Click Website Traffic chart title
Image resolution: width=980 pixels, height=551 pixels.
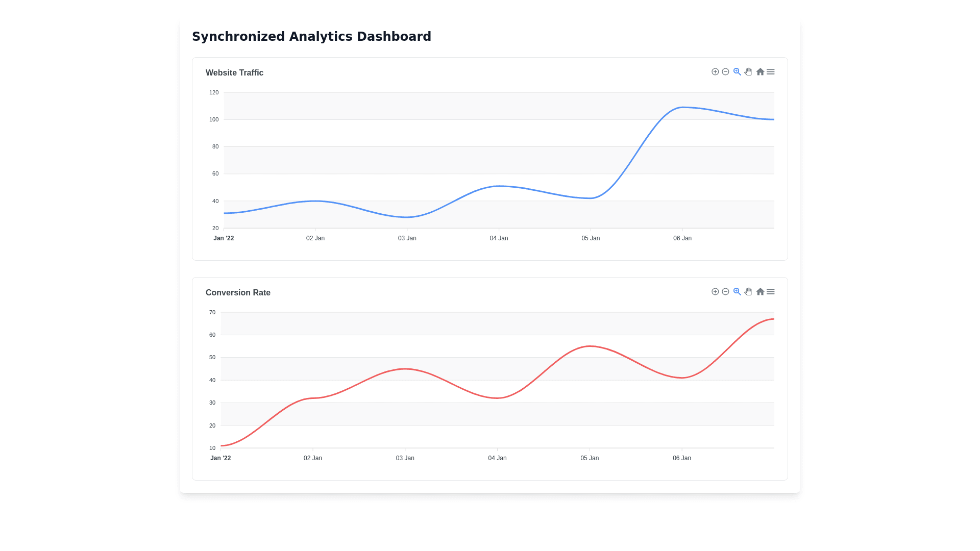click(x=234, y=73)
